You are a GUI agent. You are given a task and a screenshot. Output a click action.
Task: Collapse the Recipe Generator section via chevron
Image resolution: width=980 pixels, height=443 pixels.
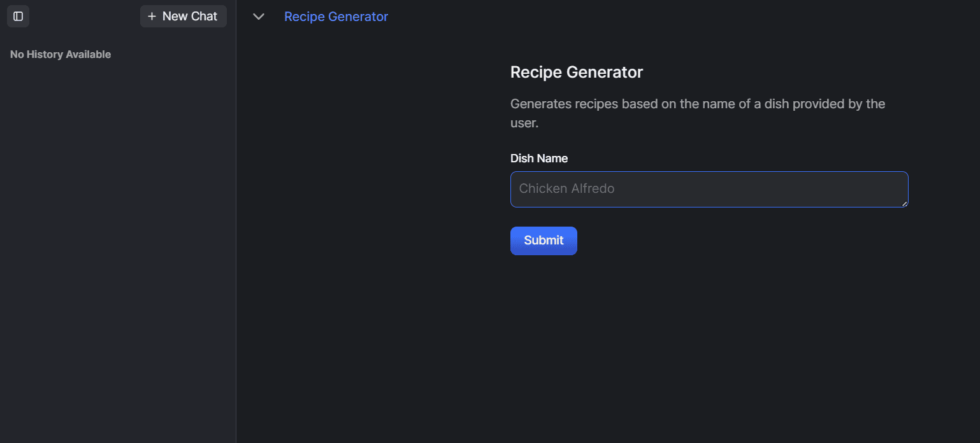pos(258,17)
